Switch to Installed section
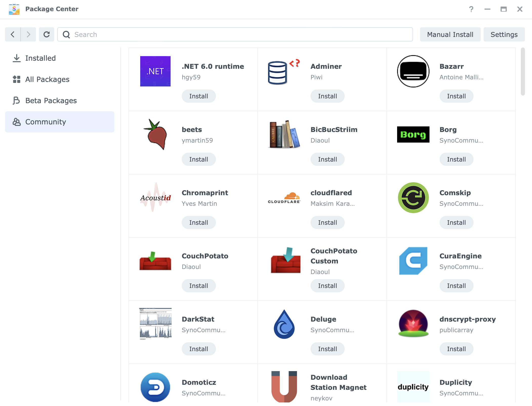 click(60, 58)
